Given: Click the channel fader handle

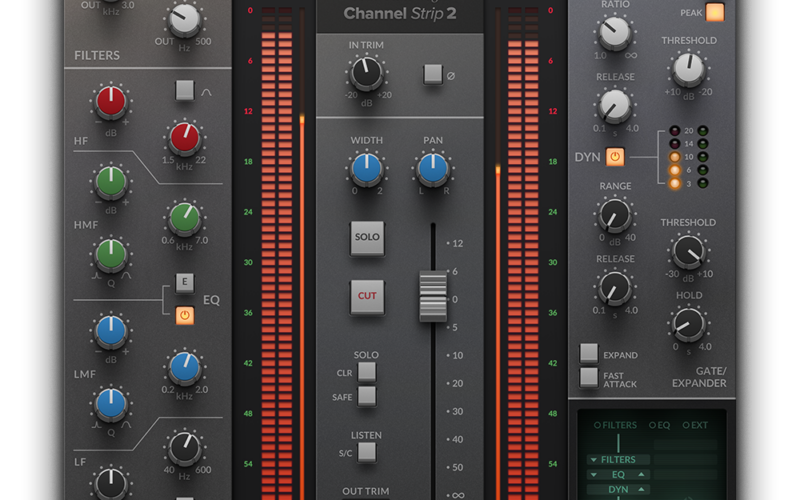Looking at the screenshot, I should [x=432, y=296].
